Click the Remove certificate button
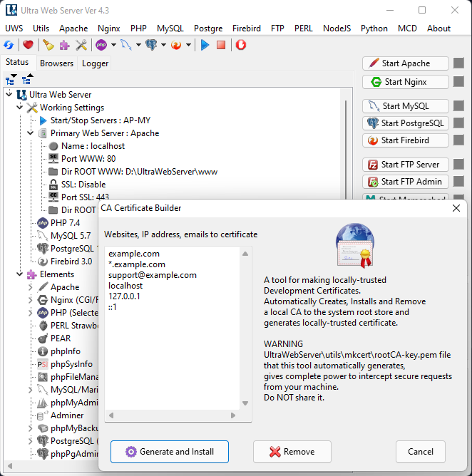Screen dimensions: 472x476 coord(292,452)
